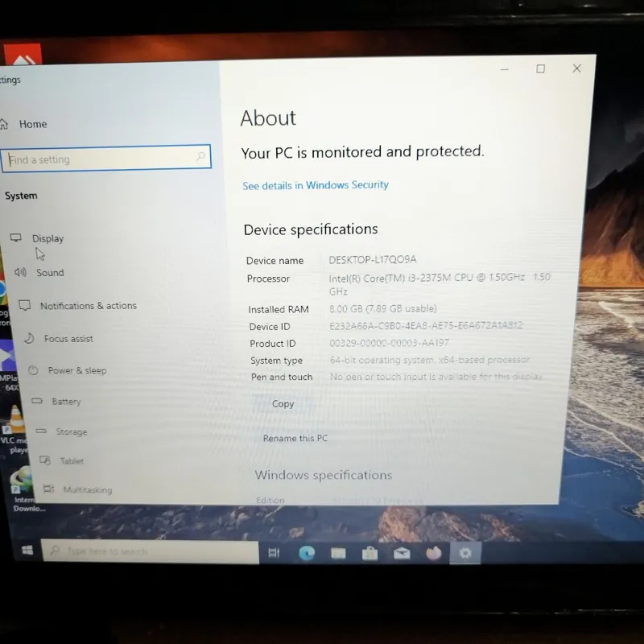Click the Find a setting search box
This screenshot has height=644, width=644.
106,157
